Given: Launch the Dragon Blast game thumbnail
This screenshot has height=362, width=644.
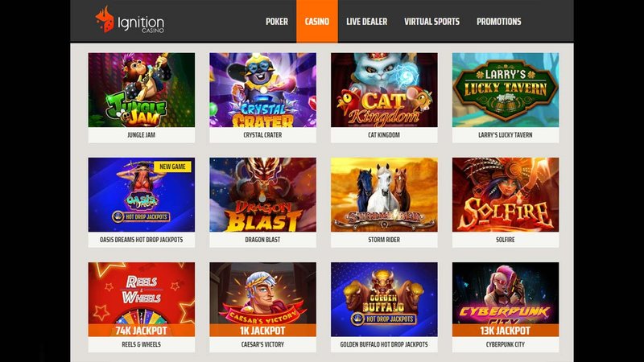Looking at the screenshot, I should pyautogui.click(x=263, y=195).
